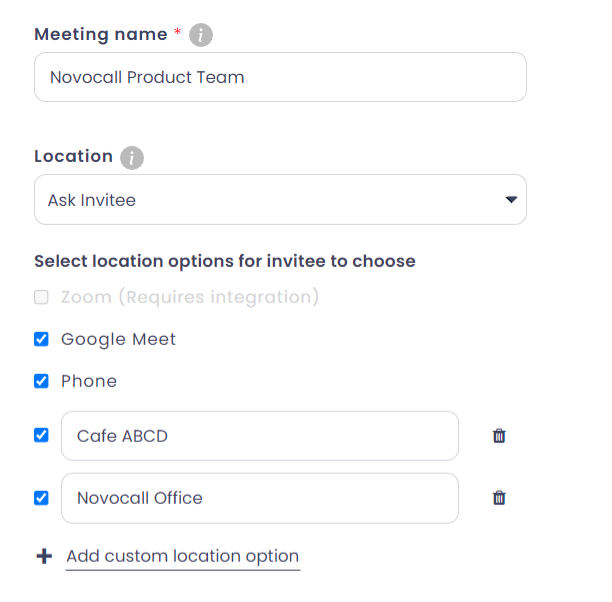The width and height of the screenshot is (612, 602).
Task: Click into the Novocall Office text field
Action: click(260, 498)
